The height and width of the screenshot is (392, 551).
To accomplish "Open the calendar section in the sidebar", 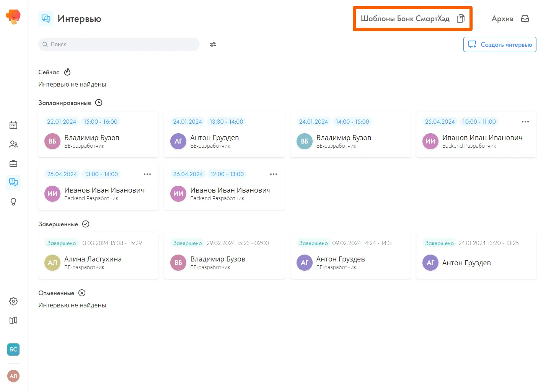I will coord(13,125).
